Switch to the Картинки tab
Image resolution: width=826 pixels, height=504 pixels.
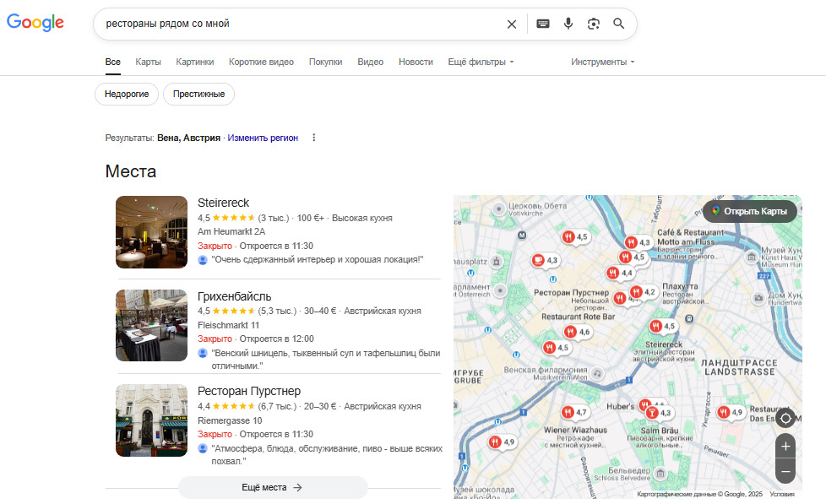195,62
